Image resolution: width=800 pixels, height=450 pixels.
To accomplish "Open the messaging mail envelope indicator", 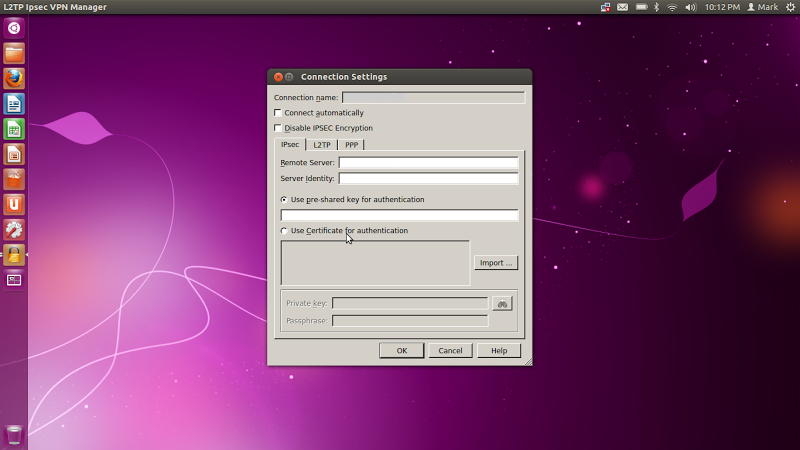I will tap(622, 7).
